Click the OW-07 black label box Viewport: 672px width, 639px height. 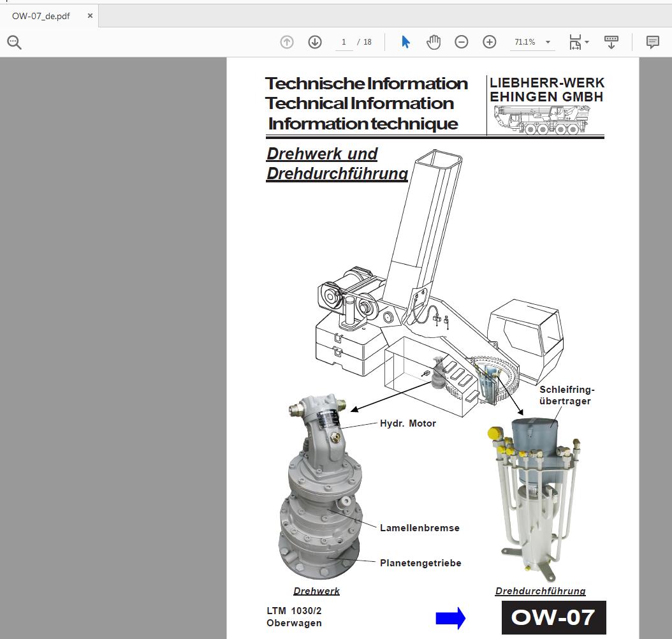pos(553,617)
